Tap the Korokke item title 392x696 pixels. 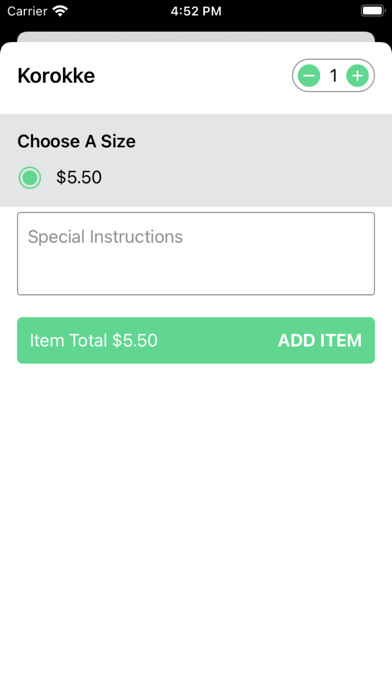coord(56,76)
